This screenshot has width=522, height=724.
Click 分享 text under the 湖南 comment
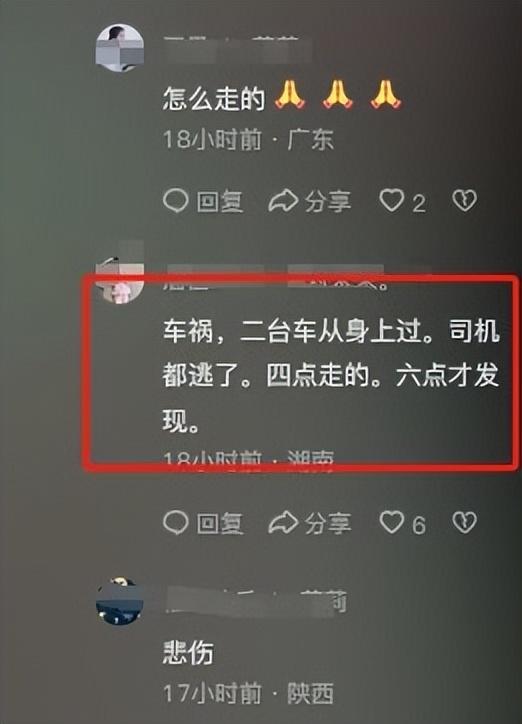click(x=328, y=524)
